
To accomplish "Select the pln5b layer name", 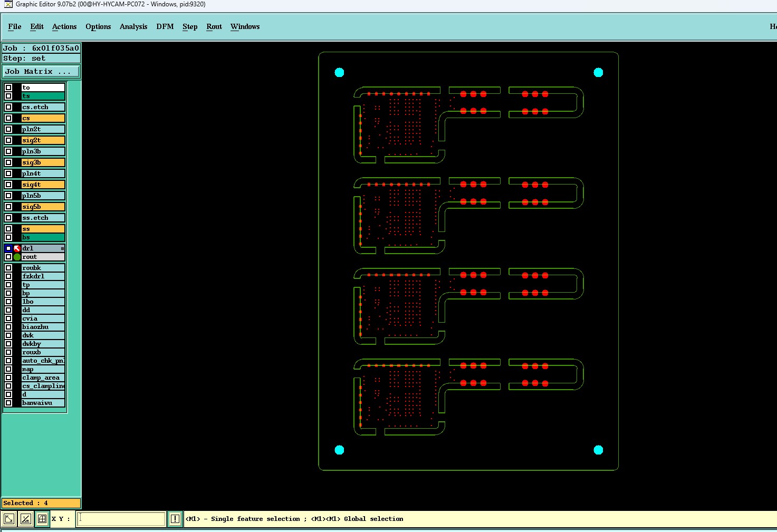I will (x=43, y=196).
